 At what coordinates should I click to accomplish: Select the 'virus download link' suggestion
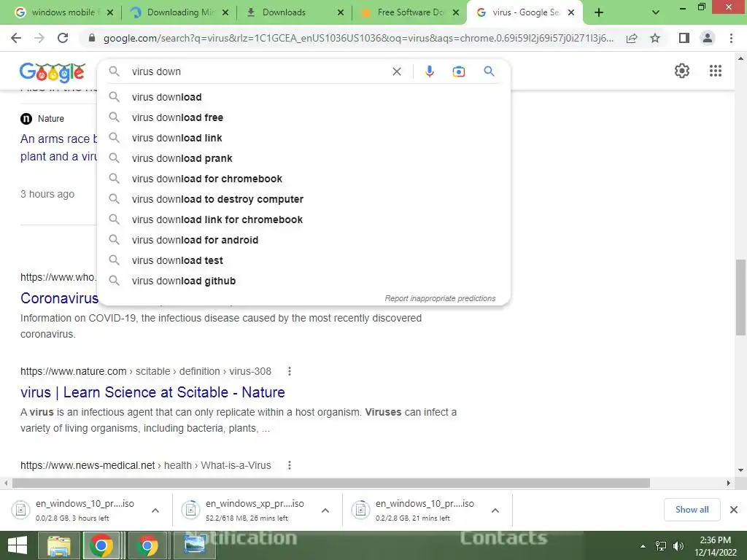(x=303, y=138)
